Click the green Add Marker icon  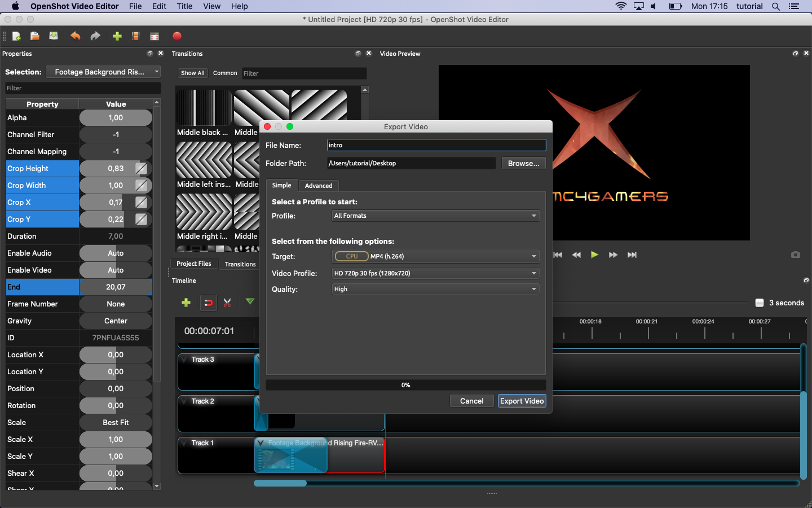point(250,302)
